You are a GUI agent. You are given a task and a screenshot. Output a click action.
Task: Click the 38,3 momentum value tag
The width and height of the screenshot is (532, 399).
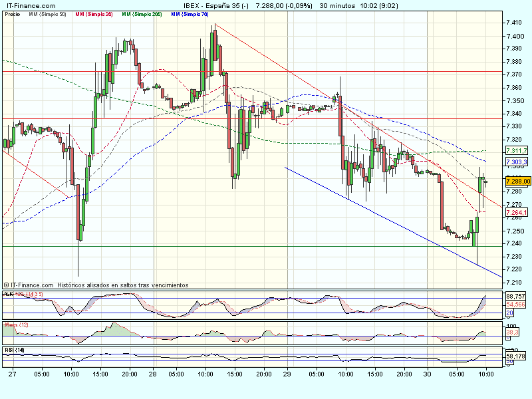pyautogui.click(x=512, y=332)
